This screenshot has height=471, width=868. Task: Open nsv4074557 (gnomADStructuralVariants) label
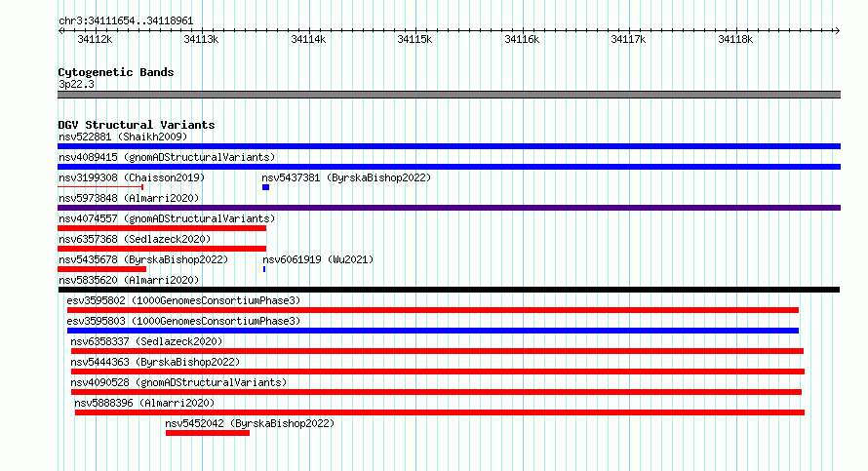[x=167, y=218]
